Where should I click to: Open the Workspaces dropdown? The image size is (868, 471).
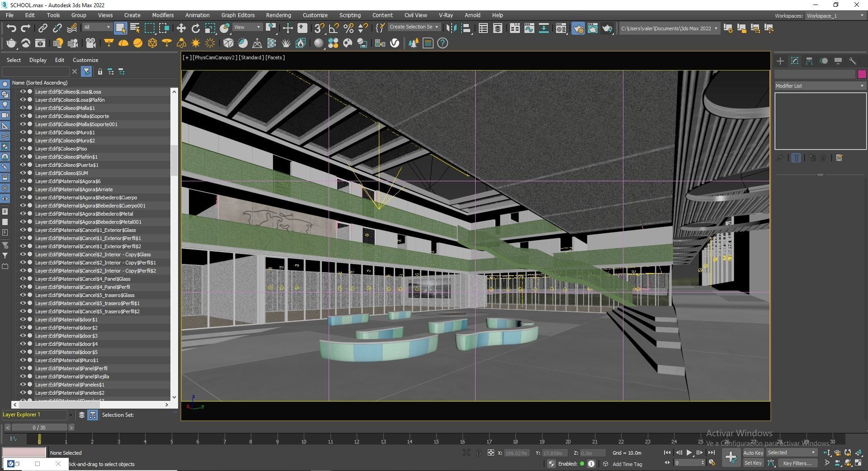[x=835, y=16]
